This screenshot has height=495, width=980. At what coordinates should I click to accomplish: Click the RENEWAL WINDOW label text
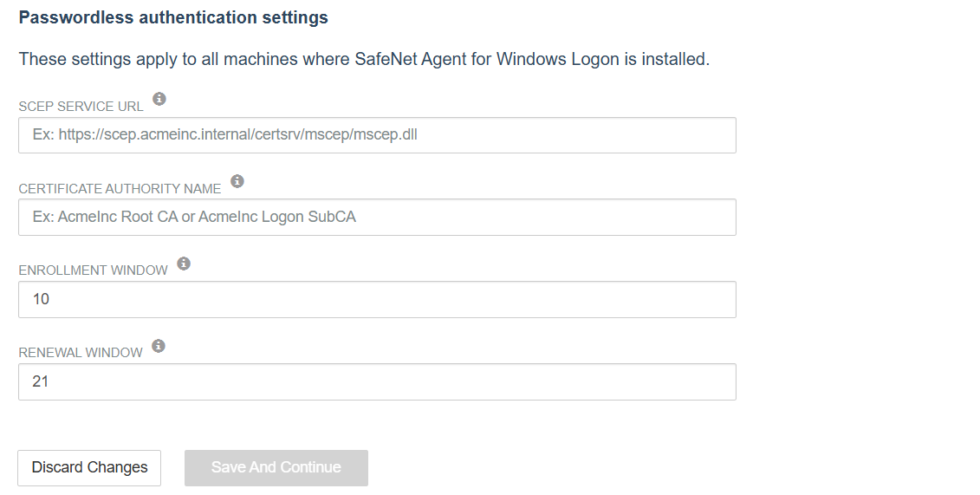[x=81, y=353]
